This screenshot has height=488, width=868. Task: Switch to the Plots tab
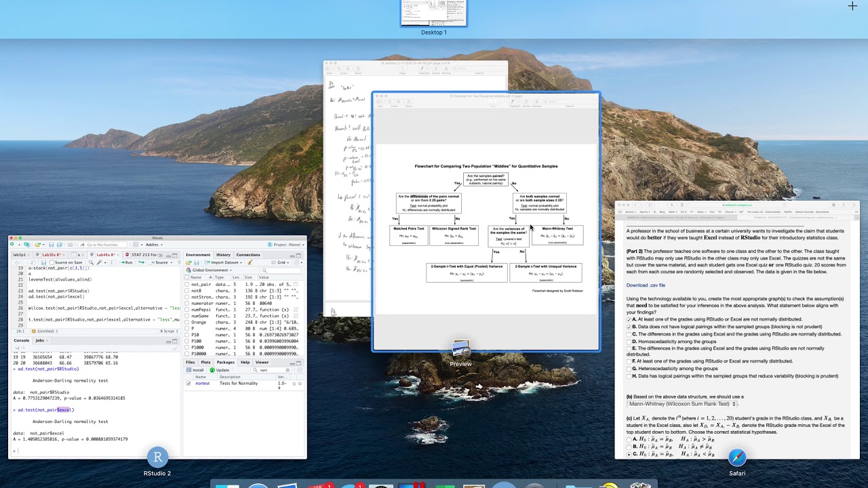click(x=205, y=362)
